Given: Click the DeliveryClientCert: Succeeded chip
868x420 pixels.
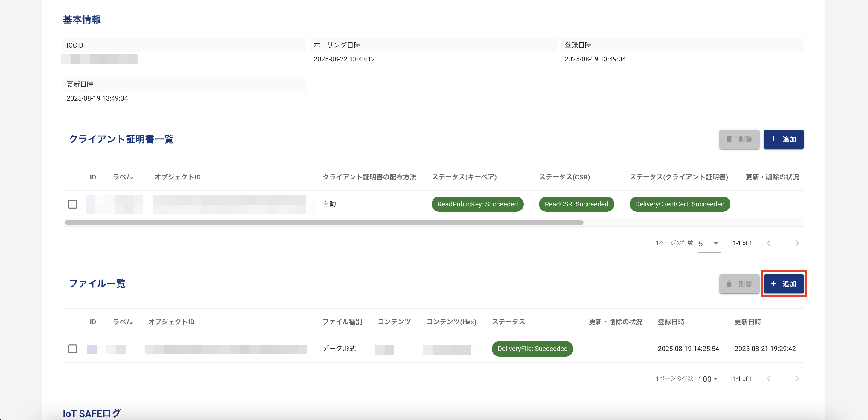Looking at the screenshot, I should 679,204.
